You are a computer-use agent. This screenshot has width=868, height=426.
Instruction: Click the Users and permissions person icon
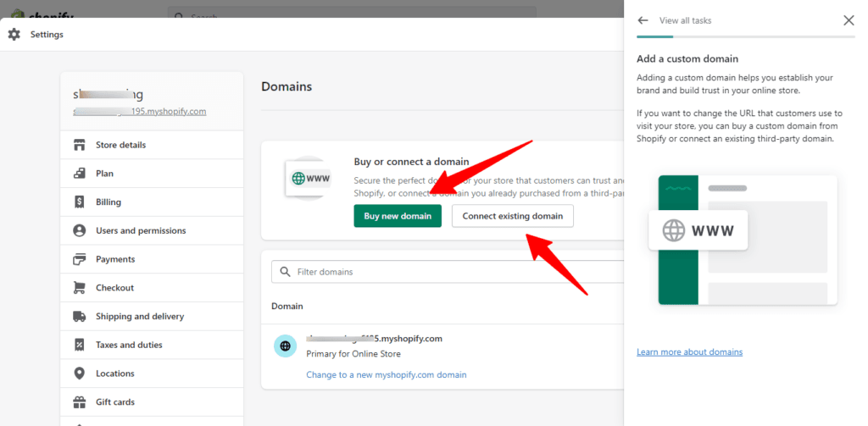[x=79, y=230]
